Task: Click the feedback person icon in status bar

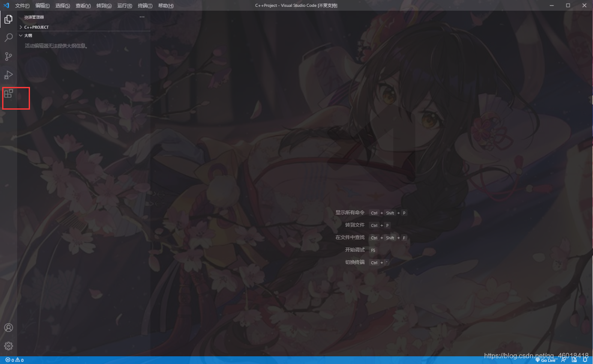Action: click(564, 360)
